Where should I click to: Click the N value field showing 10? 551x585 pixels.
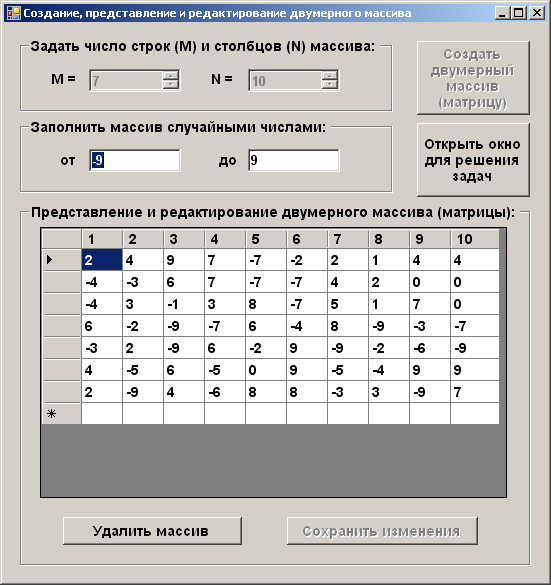pos(285,80)
